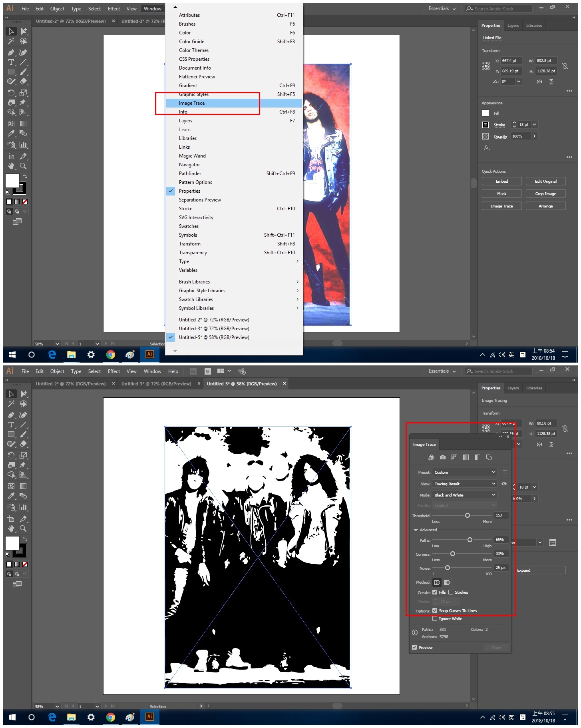Click the white Fill swatch under Appearance
581x728 pixels.
click(x=485, y=113)
